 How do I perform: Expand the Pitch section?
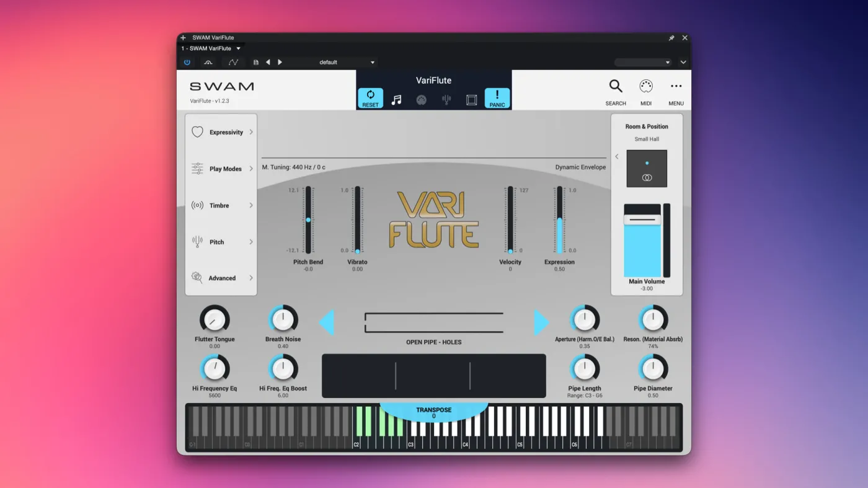pos(221,242)
